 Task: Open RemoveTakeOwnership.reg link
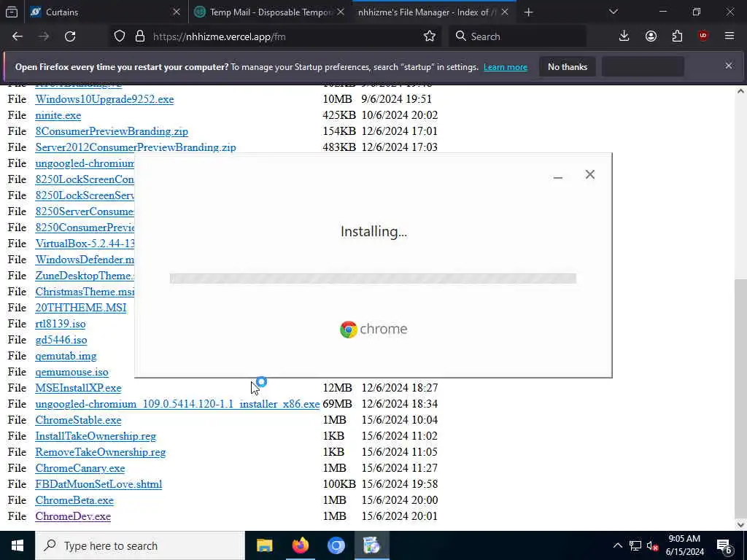pyautogui.click(x=101, y=452)
